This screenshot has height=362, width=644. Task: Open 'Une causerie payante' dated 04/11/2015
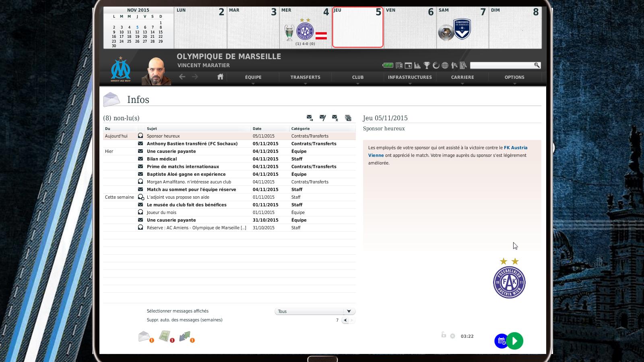[229, 151]
